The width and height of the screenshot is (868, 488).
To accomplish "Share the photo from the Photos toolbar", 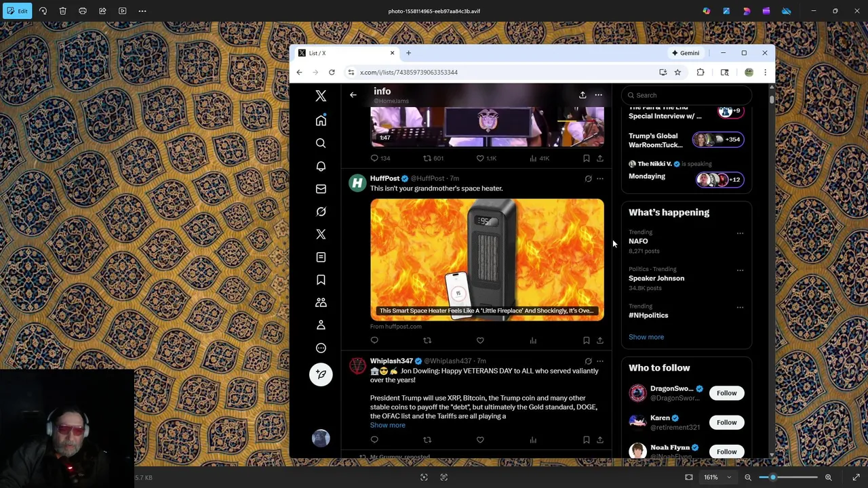I will 102,11.
